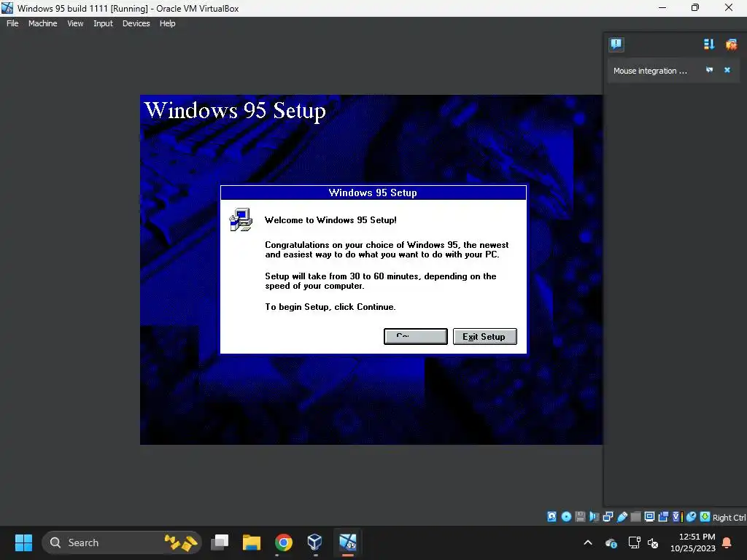Screen dimensions: 747x560
Task: Click the optical disc status icon
Action: tap(566, 517)
